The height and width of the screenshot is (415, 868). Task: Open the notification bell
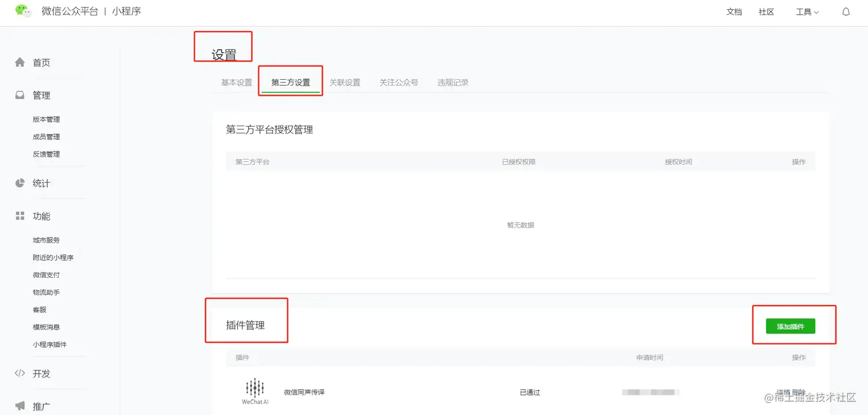point(846,11)
